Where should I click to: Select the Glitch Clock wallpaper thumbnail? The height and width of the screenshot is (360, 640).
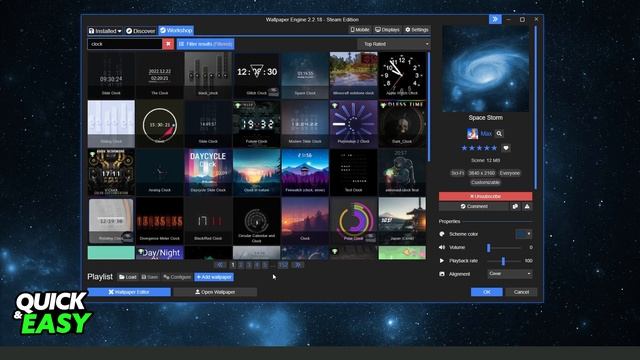[256, 75]
